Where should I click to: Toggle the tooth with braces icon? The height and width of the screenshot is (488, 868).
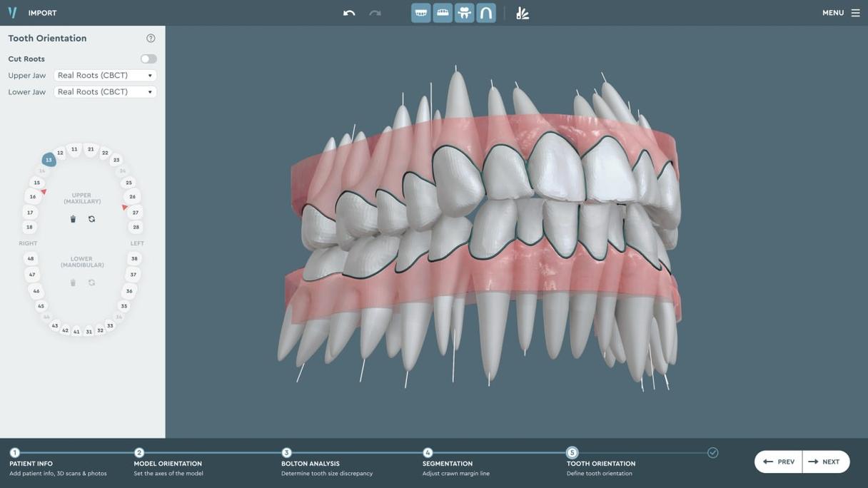pos(465,13)
